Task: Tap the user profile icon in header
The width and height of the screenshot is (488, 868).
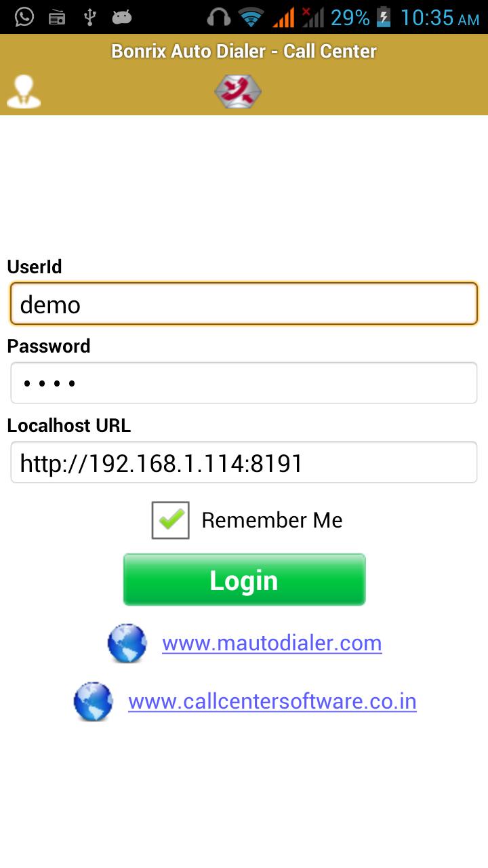Action: tap(24, 92)
